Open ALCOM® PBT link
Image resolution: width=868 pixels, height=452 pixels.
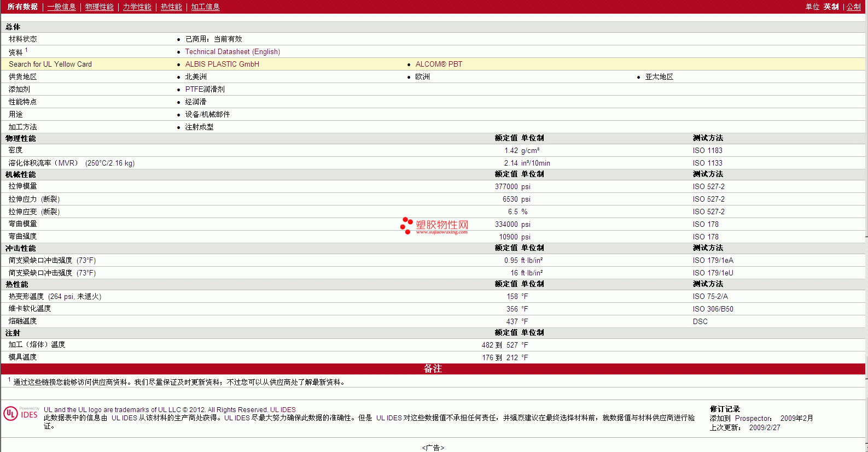[x=439, y=64]
